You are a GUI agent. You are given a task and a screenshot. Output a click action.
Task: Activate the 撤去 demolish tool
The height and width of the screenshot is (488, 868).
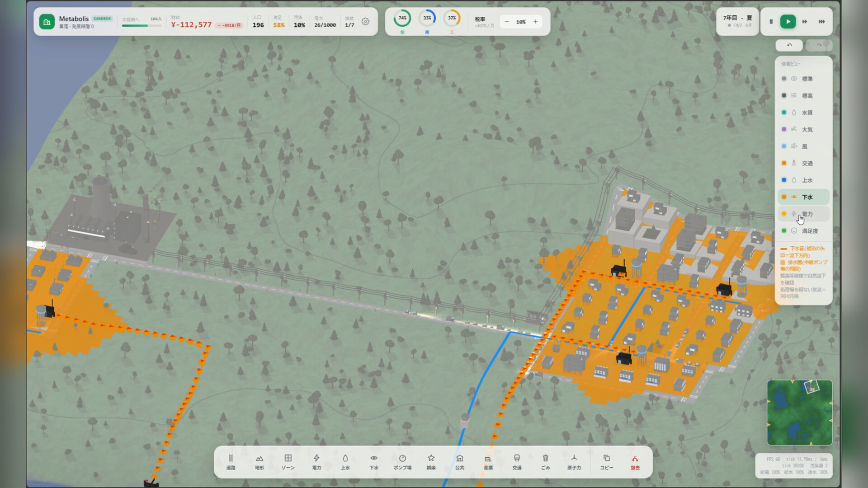635,462
